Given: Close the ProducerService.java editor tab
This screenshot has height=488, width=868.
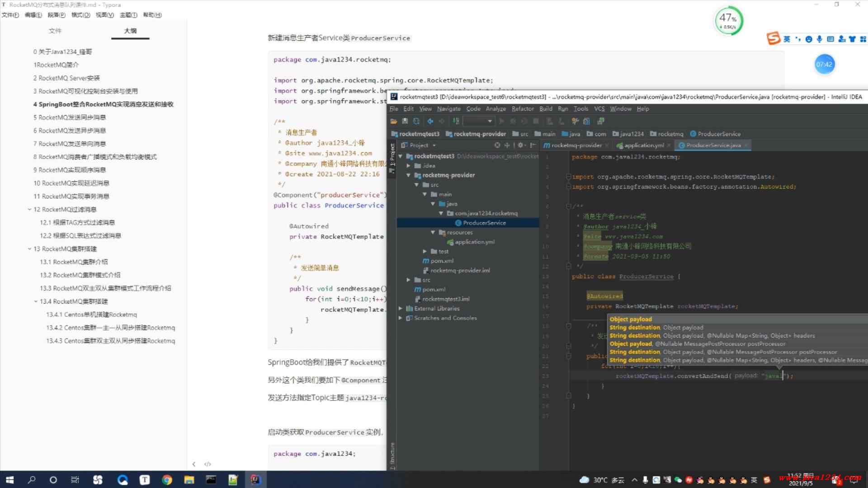Looking at the screenshot, I should [x=746, y=145].
